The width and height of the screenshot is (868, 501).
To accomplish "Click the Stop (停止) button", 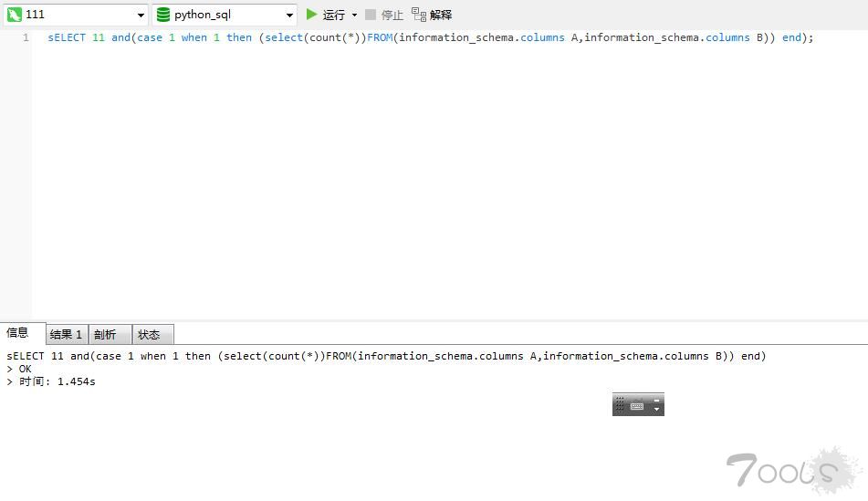I will click(x=384, y=15).
